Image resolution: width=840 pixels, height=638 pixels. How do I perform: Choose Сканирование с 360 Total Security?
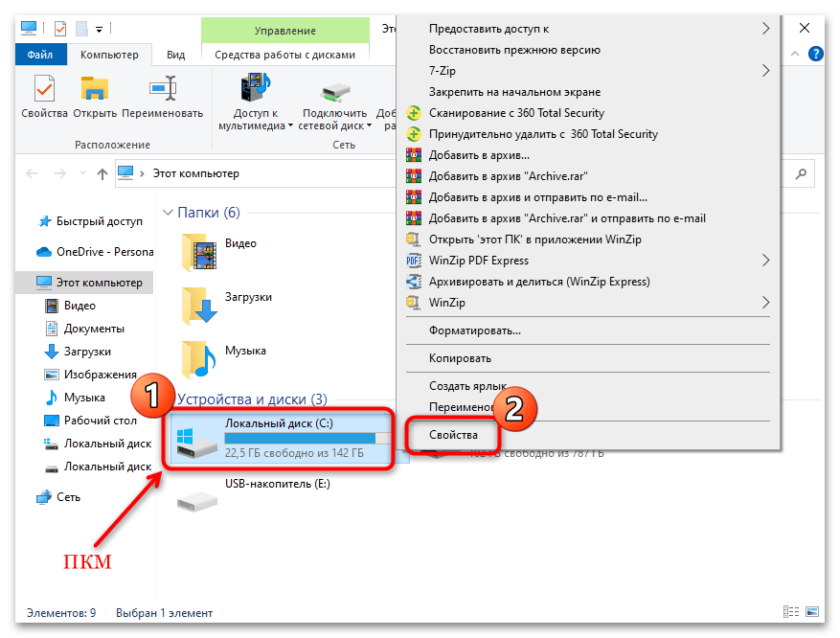pyautogui.click(x=588, y=113)
